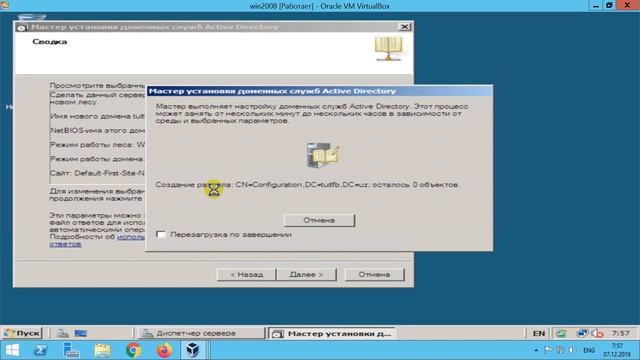Click the summary line starting 'NetBIOS-имя этого'
The height and width of the screenshot is (360, 640).
tap(97, 131)
